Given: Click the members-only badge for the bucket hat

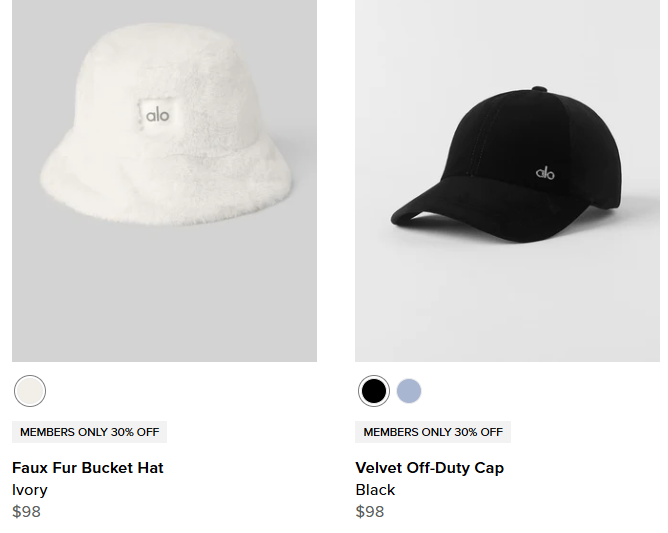Looking at the screenshot, I should coord(89,432).
